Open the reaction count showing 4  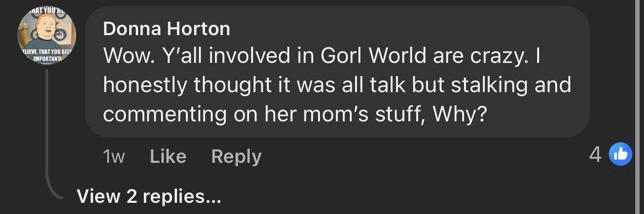coord(595,156)
